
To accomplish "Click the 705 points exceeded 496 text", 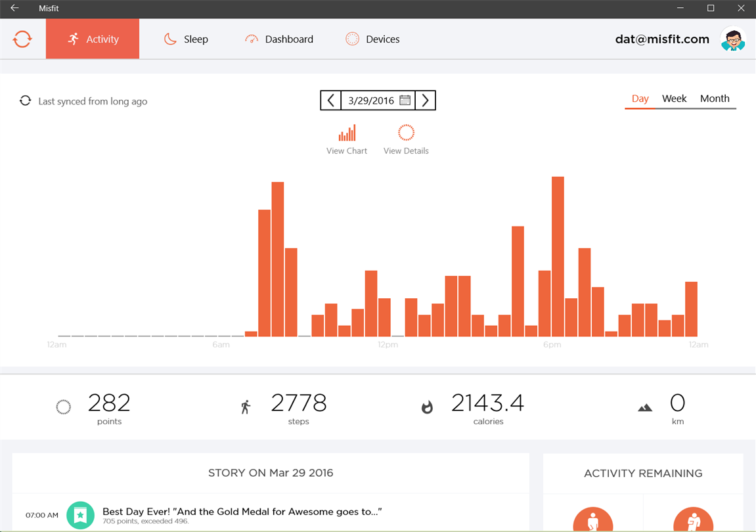I will point(146,521).
